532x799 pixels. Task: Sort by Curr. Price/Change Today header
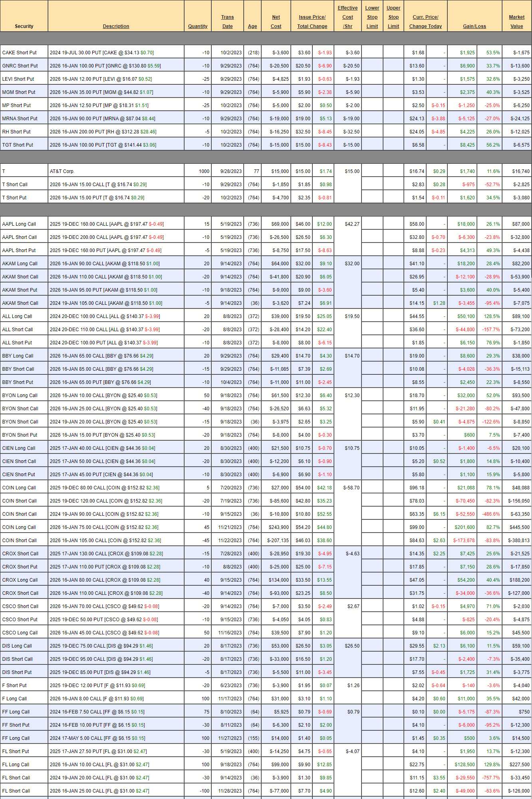425,22
